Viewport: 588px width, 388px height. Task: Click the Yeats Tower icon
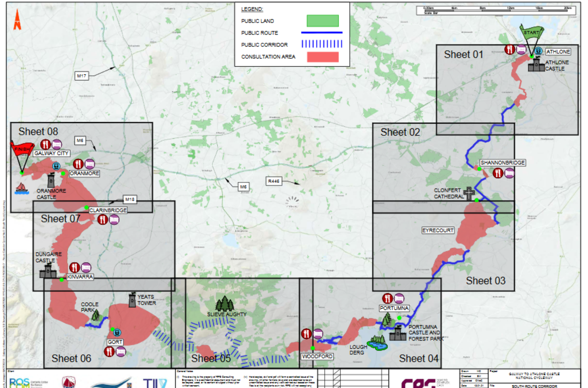[x=133, y=300]
